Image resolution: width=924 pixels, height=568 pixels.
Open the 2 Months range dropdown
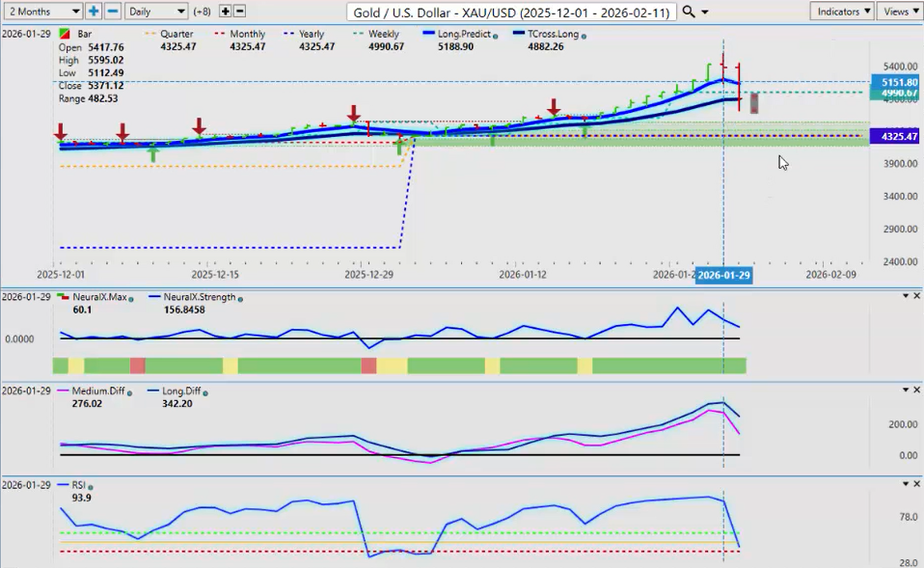coord(42,12)
